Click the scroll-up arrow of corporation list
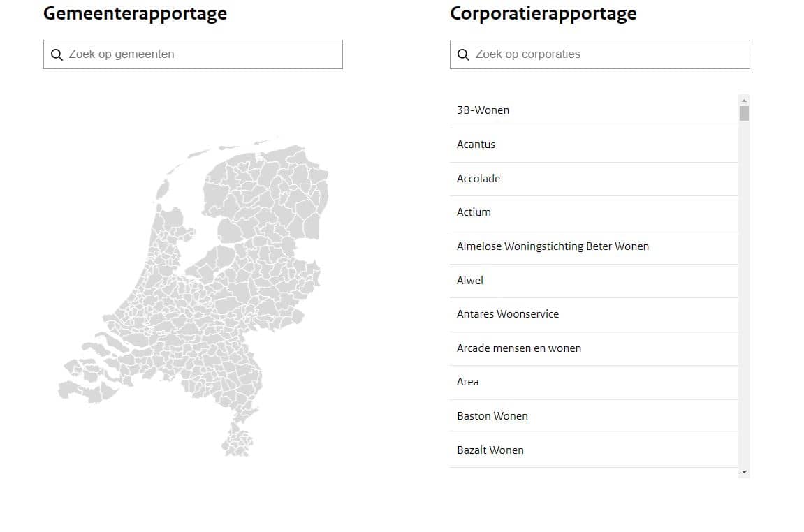The height and width of the screenshot is (532, 804). click(x=744, y=101)
